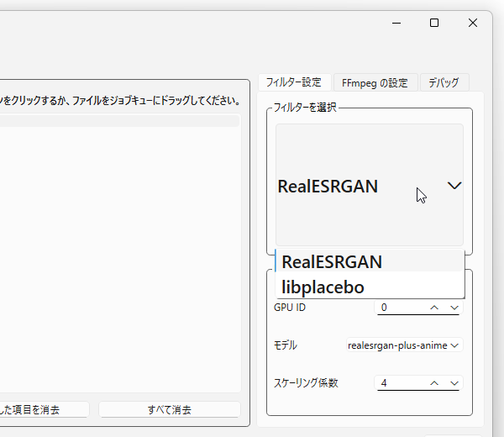Screen dimensions: 504x437
Task: Minimize the application window
Action: (x=396, y=23)
